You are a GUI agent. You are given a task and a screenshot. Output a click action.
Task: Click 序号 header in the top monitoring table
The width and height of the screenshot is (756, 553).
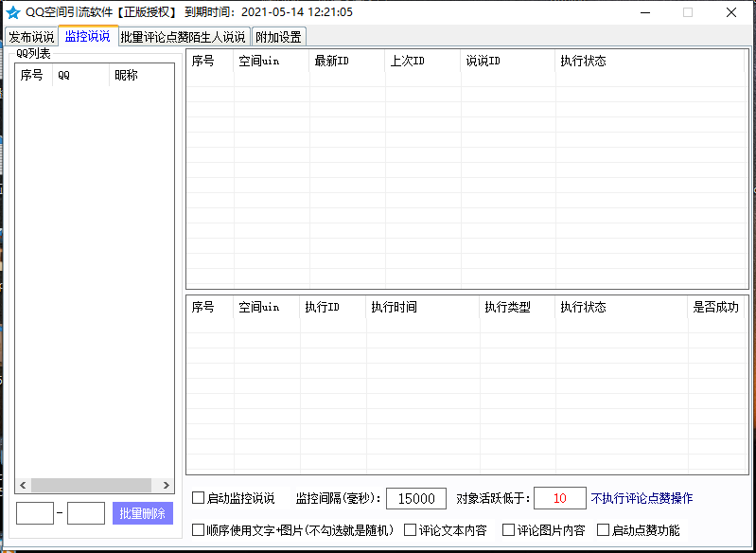pos(210,61)
